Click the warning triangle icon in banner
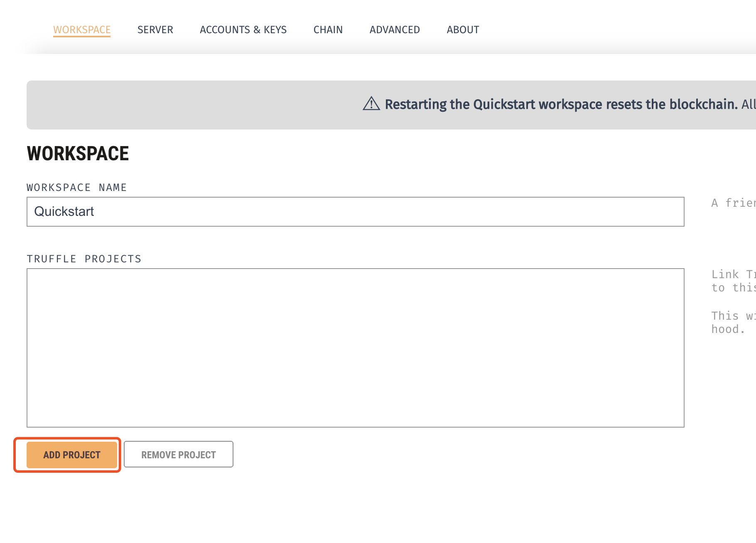This screenshot has height=543, width=756. pos(371,105)
